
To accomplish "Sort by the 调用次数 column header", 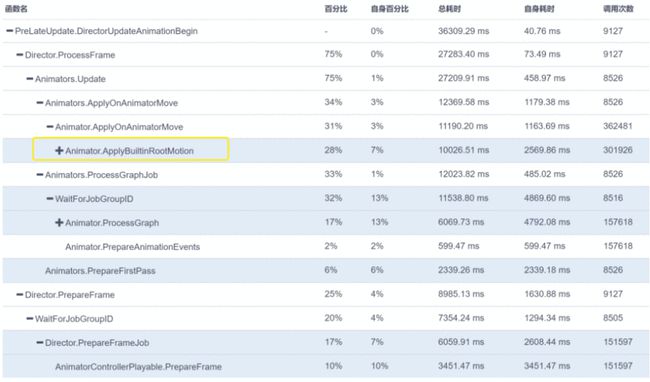I will pyautogui.click(x=618, y=9).
